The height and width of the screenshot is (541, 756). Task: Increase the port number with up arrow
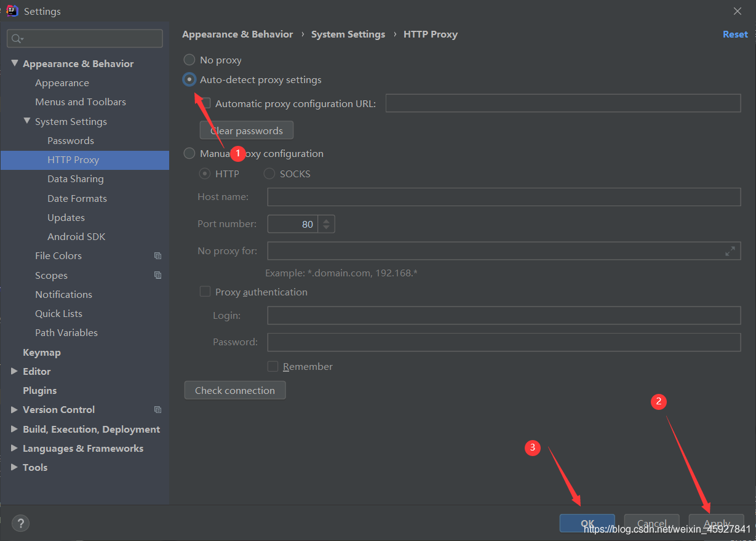point(326,220)
